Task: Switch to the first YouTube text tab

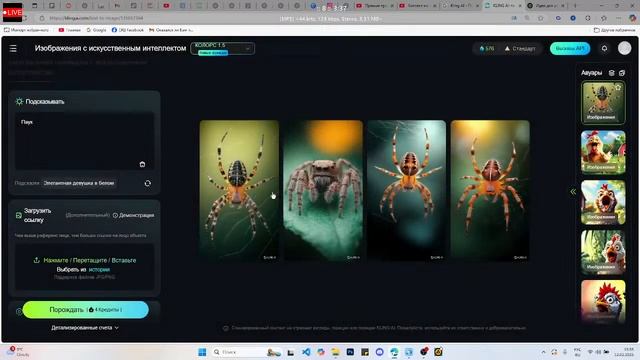Action: click(374, 6)
